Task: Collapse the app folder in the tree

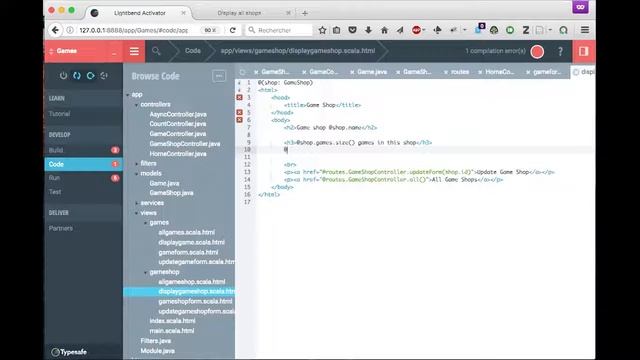Action: pos(128,95)
